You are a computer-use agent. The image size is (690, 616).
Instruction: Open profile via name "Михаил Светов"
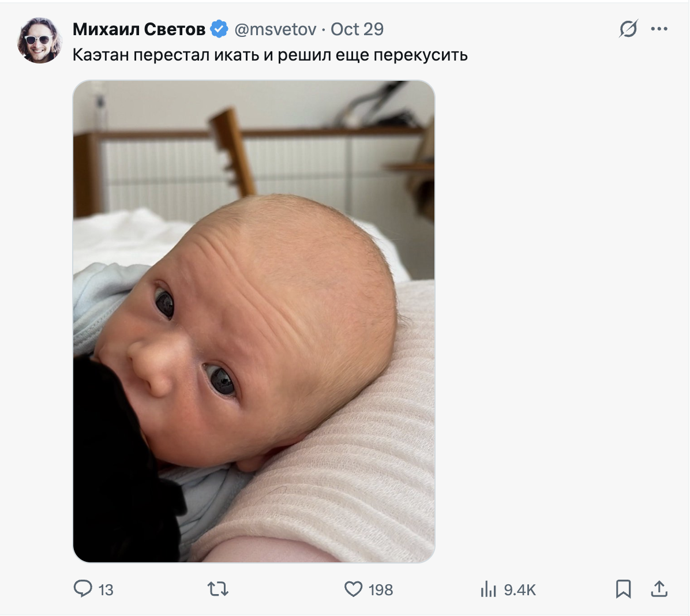(139, 29)
